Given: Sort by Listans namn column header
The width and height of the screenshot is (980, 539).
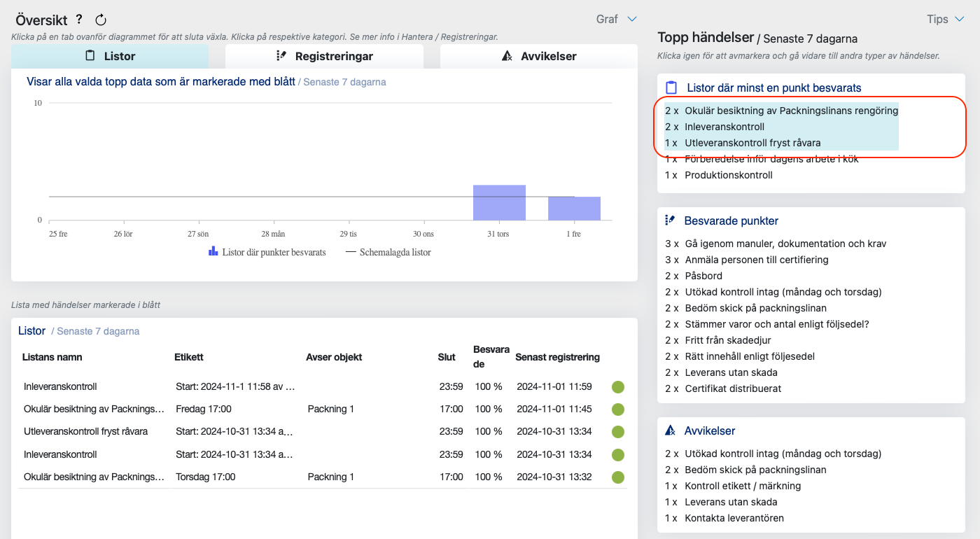Looking at the screenshot, I should (52, 357).
